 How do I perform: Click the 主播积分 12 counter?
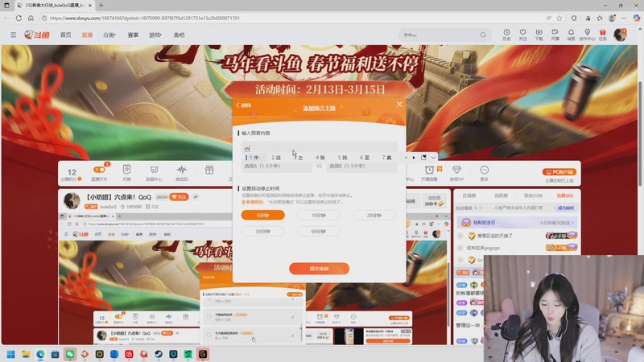72,175
